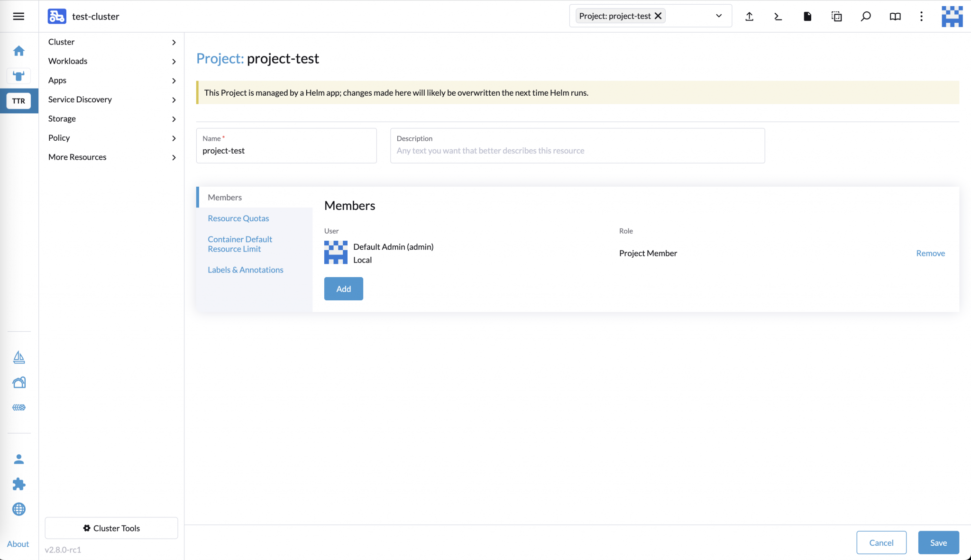Switch to the Resource Quotas tab
Image resolution: width=971 pixels, height=560 pixels.
tap(238, 218)
